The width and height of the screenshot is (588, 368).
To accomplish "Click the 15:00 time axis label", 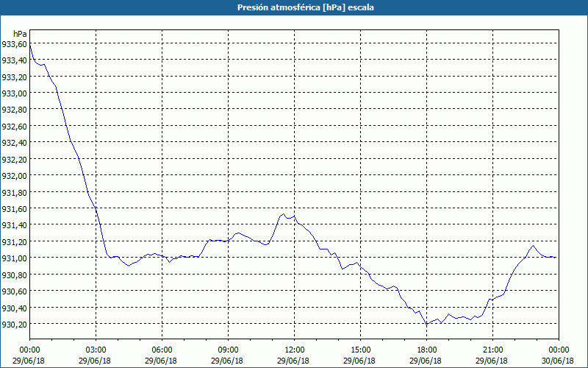I will coord(360,350).
